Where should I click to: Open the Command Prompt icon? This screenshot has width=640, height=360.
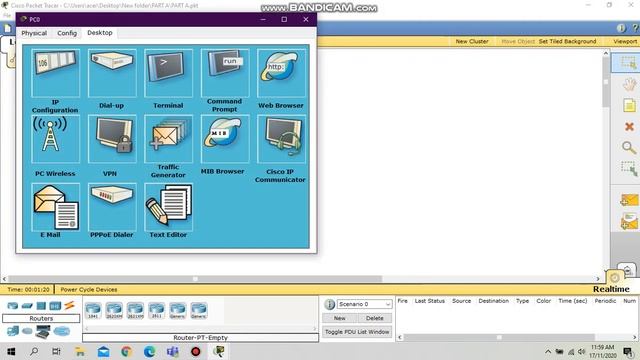(224, 73)
